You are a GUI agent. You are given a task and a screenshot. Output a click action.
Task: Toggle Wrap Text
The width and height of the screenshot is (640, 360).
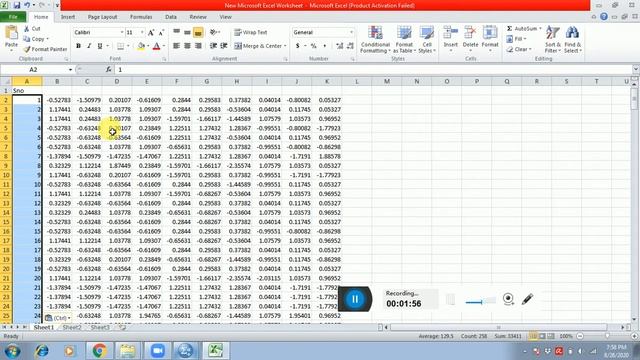tap(251, 32)
